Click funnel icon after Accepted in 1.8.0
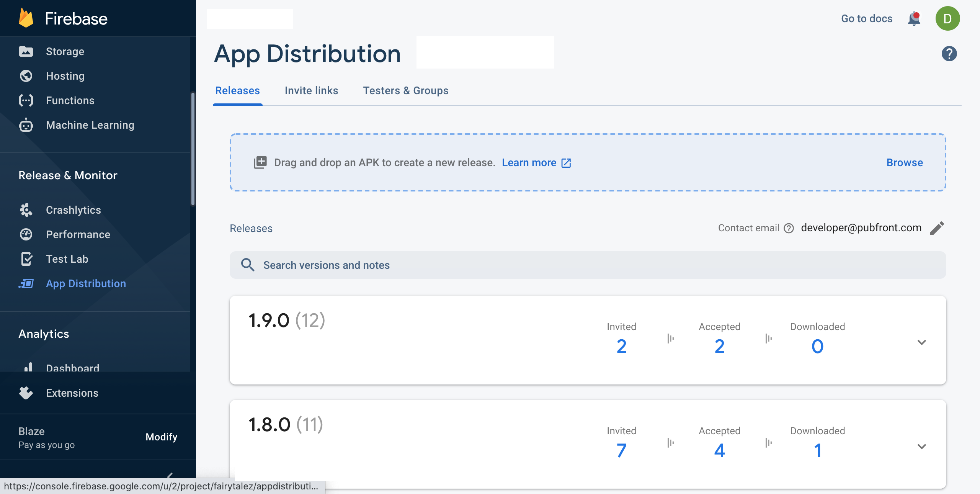980x494 pixels. (769, 443)
